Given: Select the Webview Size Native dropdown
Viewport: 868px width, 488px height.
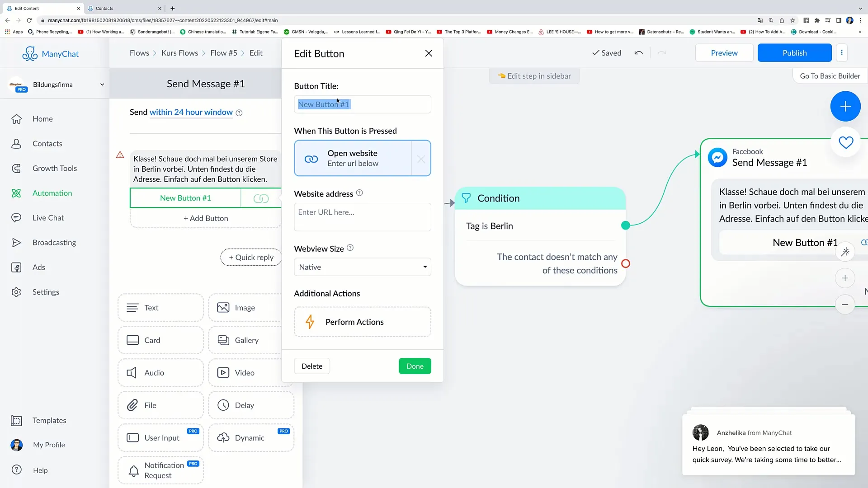Looking at the screenshot, I should point(363,267).
